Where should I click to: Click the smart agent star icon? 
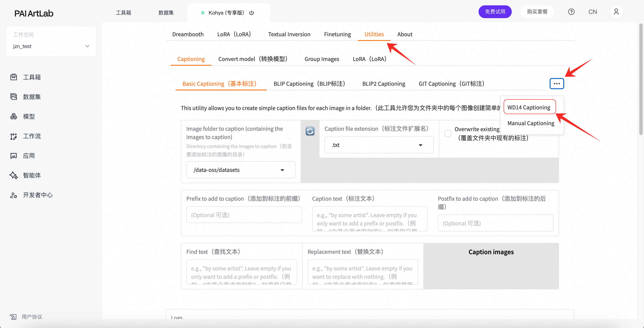tap(13, 175)
